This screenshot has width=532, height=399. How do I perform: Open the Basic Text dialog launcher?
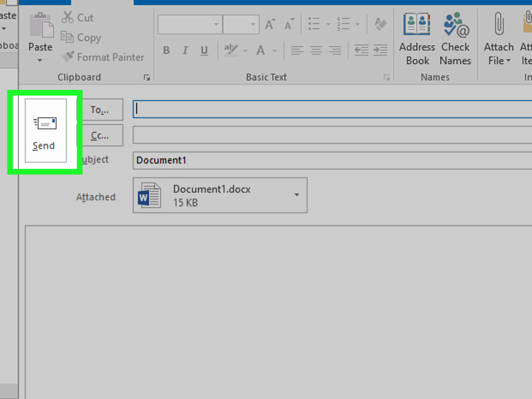click(387, 78)
